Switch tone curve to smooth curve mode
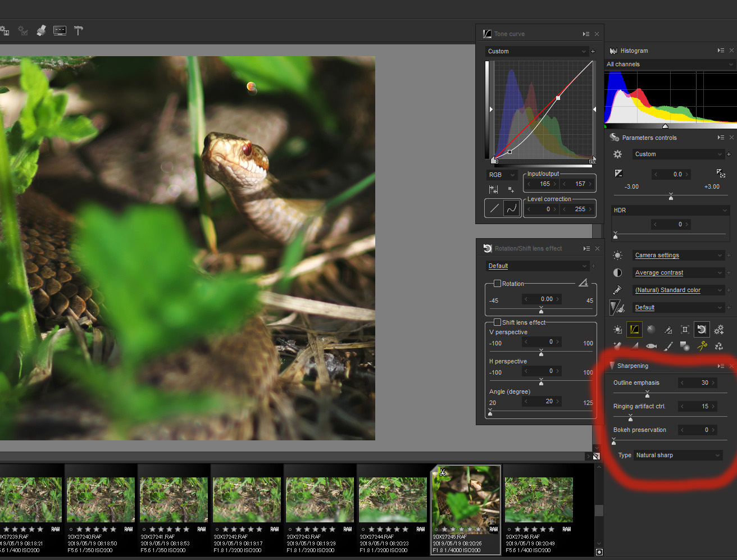 512,208
